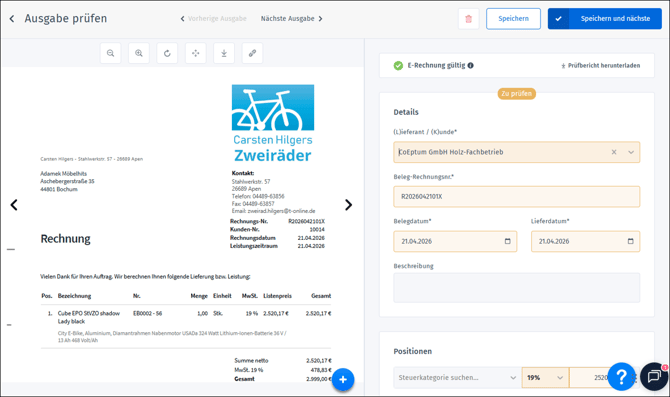Screen dimensions: 670x397
Task: Click the info icon next to E-Rechnung gültig
Action: click(470, 65)
